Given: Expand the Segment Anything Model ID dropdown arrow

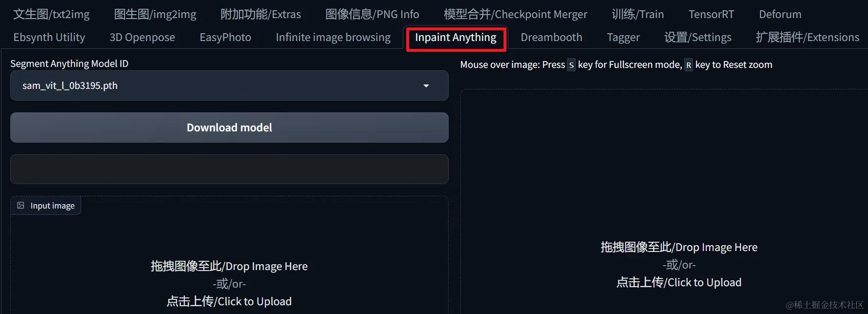Looking at the screenshot, I should pos(426,86).
